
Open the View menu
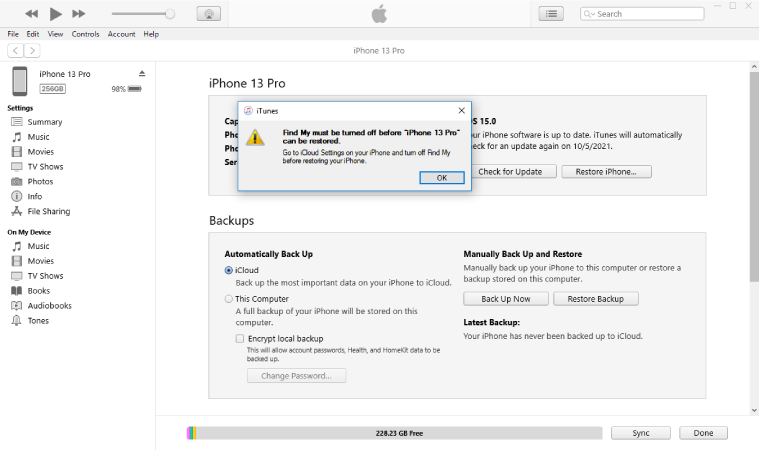coord(55,34)
